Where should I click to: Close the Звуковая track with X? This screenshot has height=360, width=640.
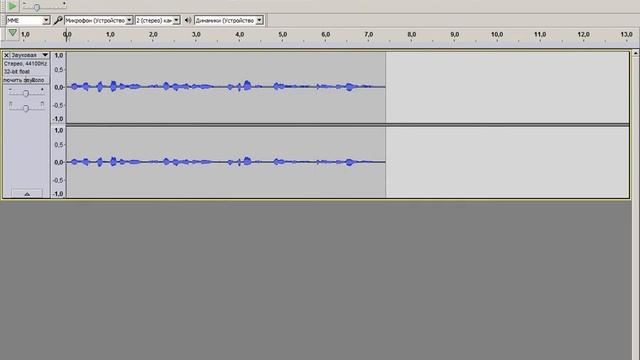point(6,55)
